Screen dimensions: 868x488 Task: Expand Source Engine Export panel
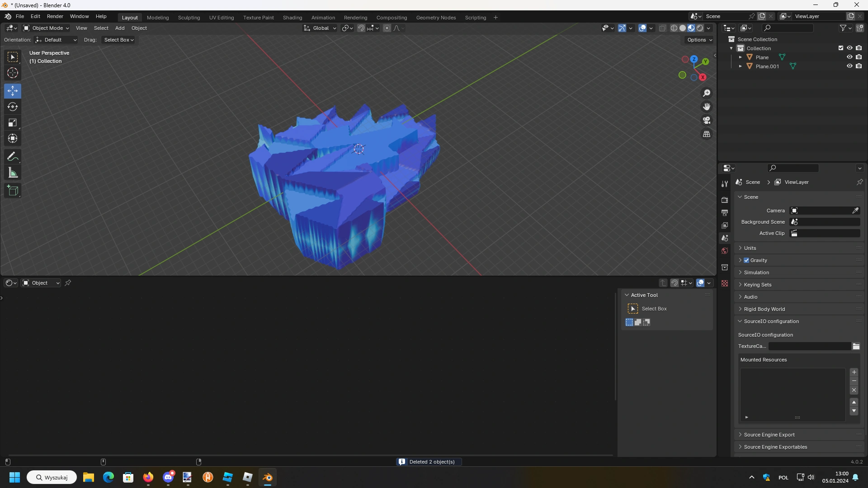coord(769,435)
